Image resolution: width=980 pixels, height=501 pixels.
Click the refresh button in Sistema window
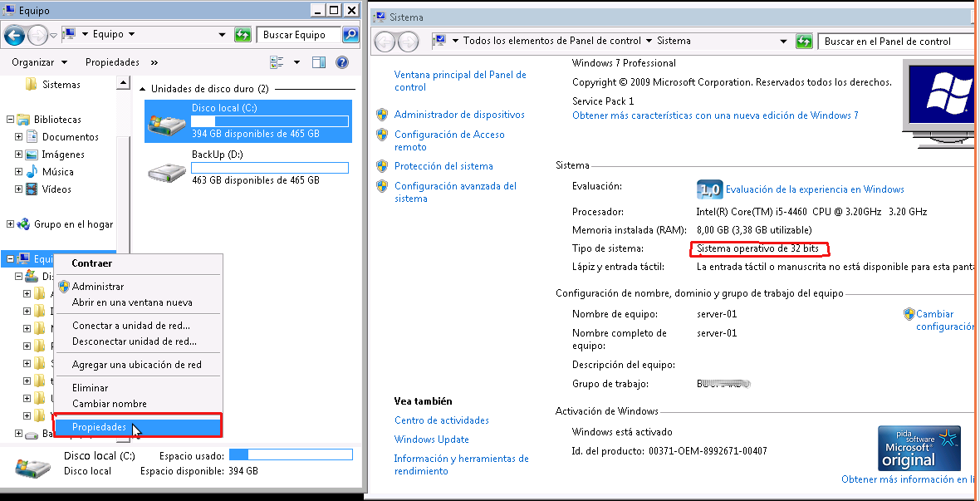(x=804, y=42)
